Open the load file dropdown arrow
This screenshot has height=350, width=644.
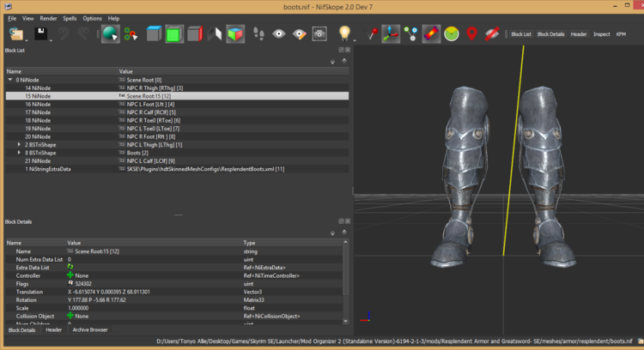coord(27,40)
